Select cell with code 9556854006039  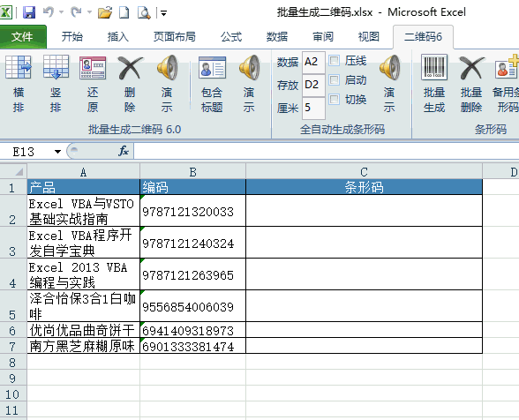193,306
